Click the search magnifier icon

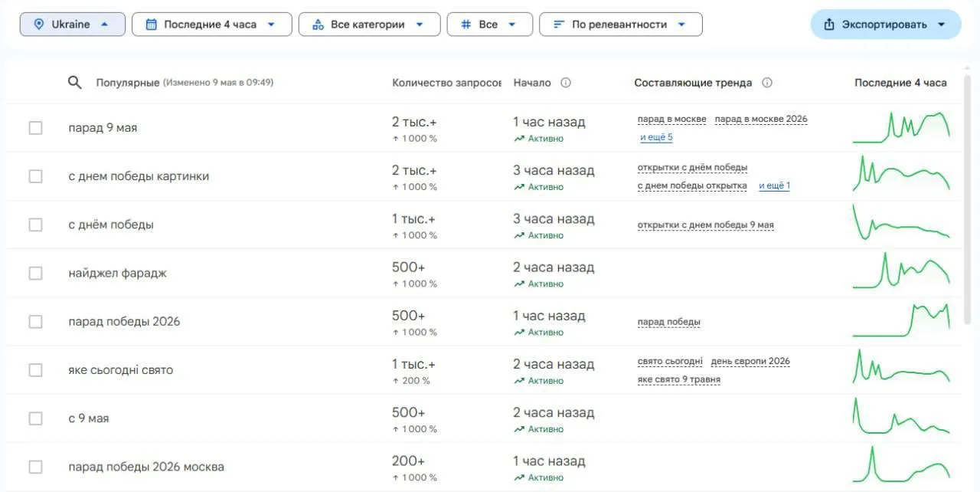(x=74, y=83)
